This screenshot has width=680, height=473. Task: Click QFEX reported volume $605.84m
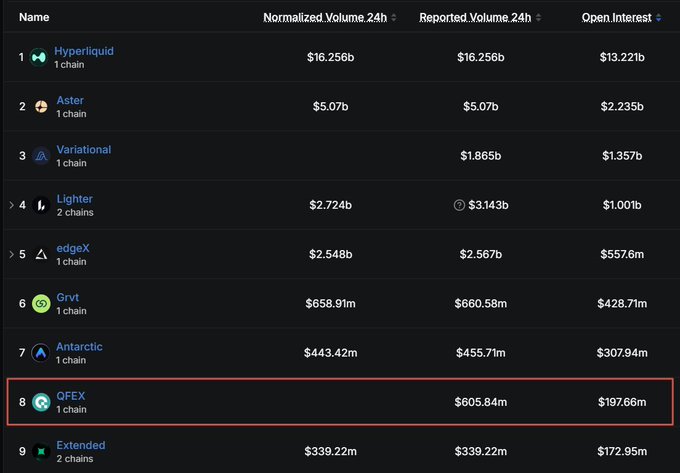pos(481,402)
